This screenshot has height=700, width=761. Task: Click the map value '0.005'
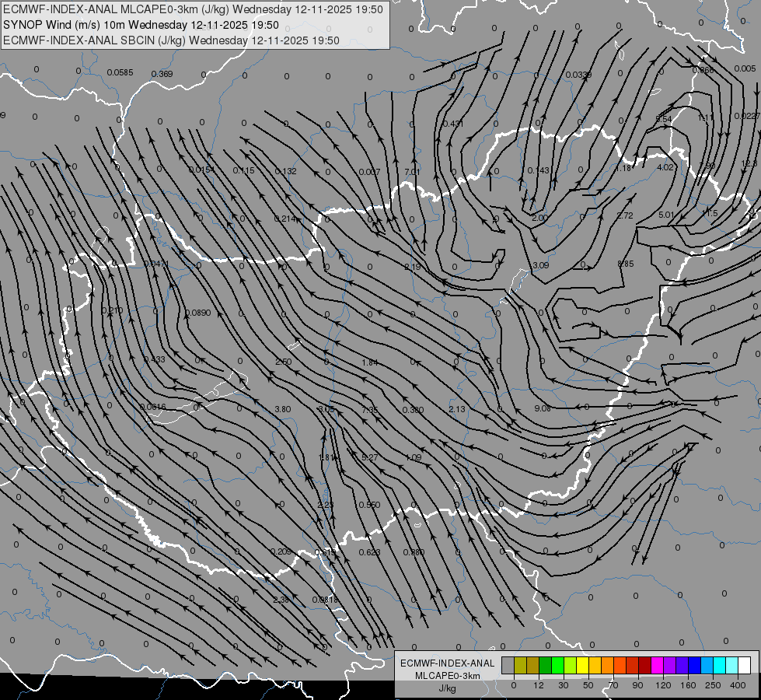(x=745, y=68)
